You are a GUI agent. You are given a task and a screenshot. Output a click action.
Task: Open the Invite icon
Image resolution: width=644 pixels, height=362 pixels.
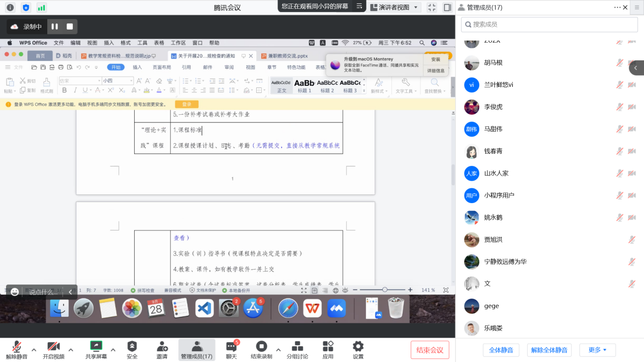[x=162, y=347]
